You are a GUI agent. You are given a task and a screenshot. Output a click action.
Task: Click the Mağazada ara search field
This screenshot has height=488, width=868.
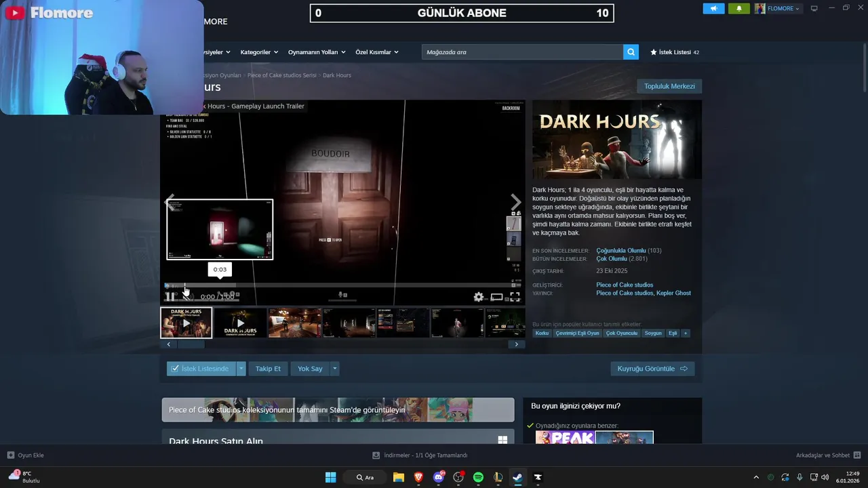click(x=522, y=52)
